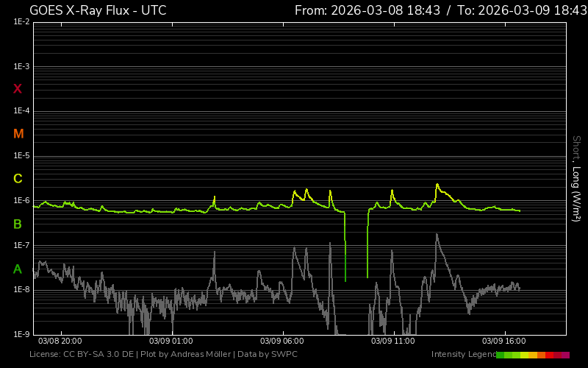Screen dimensions: 588x368
Task: Click the GOES X-Ray Flux - UTC title
Action: pyautogui.click(x=98, y=10)
